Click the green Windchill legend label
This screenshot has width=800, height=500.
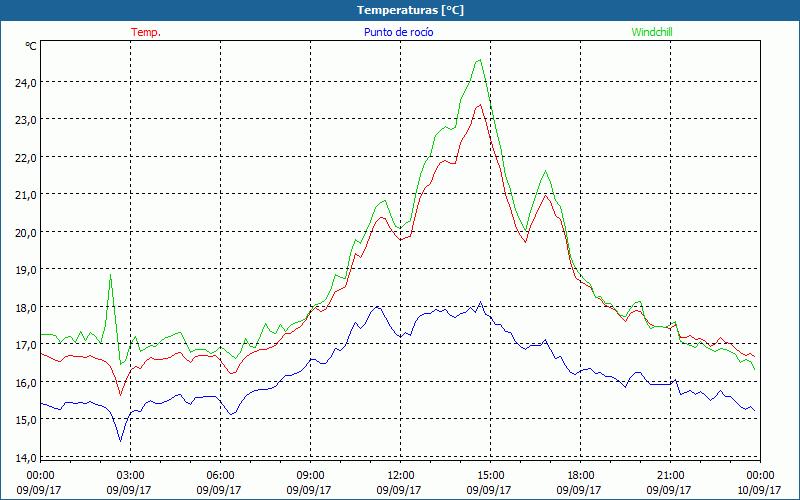(652, 32)
